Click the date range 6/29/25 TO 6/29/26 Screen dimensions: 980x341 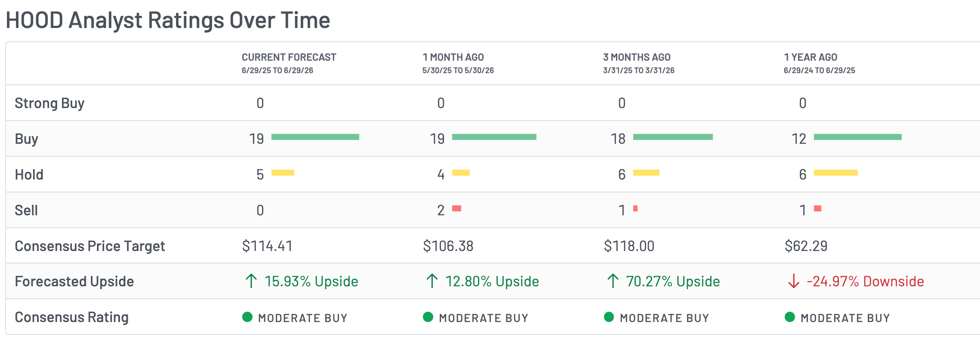point(277,71)
